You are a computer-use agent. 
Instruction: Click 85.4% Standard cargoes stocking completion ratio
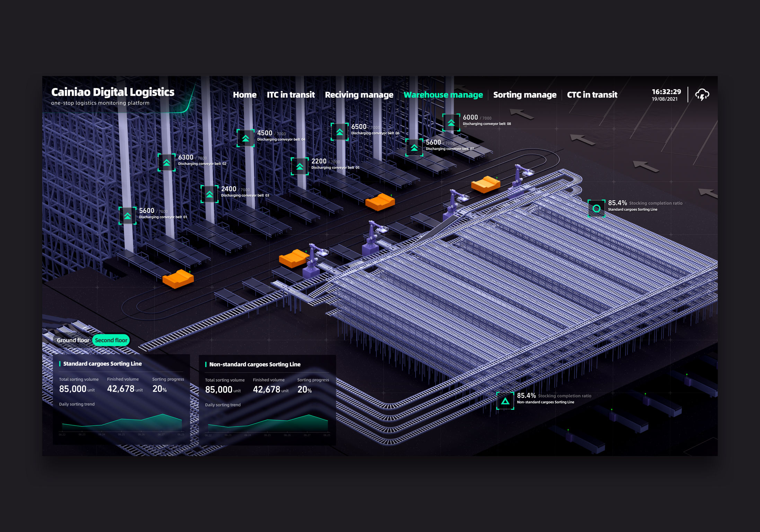[617, 203]
